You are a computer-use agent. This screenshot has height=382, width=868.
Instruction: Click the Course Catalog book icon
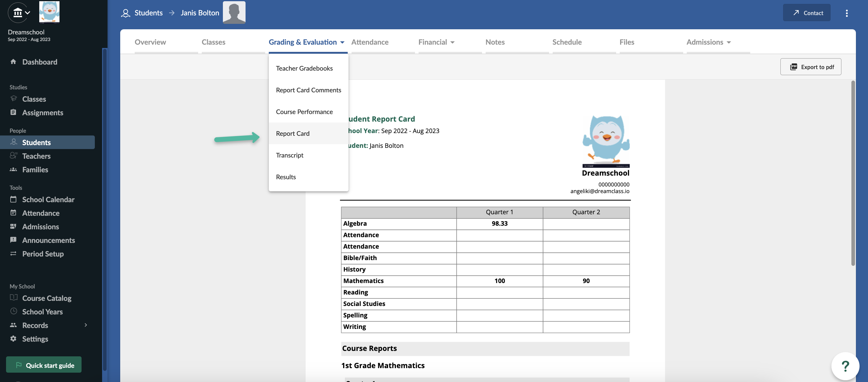click(x=14, y=298)
